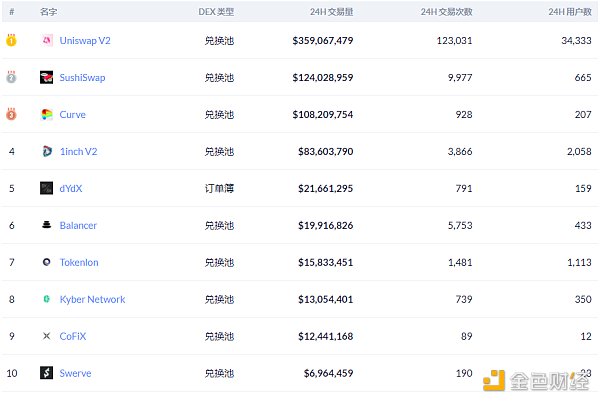Click the Balancer stacked logo icon
The height and width of the screenshot is (402, 600).
click(x=47, y=225)
